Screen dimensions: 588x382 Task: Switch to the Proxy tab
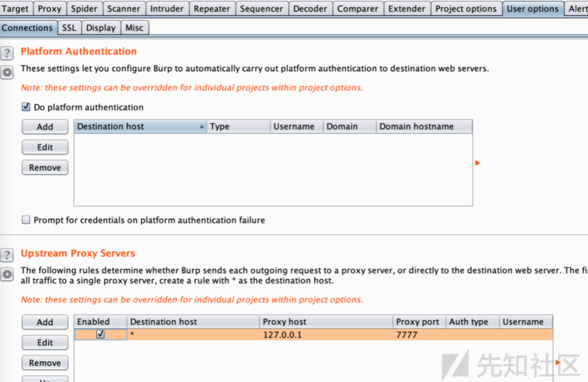(50, 8)
